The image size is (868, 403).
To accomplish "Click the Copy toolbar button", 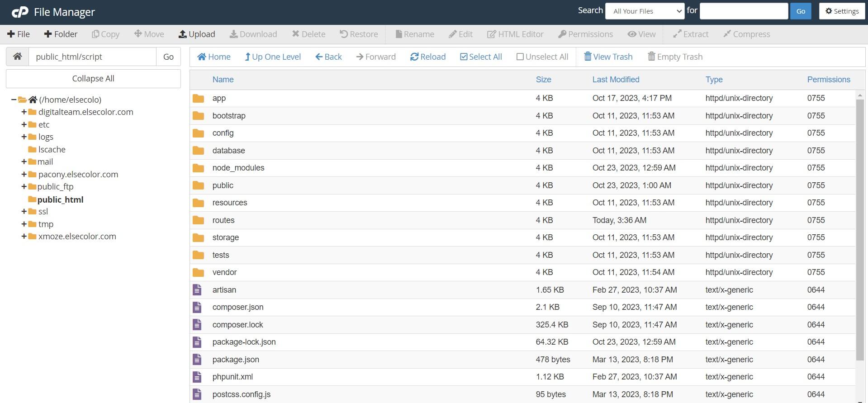I will (x=105, y=34).
